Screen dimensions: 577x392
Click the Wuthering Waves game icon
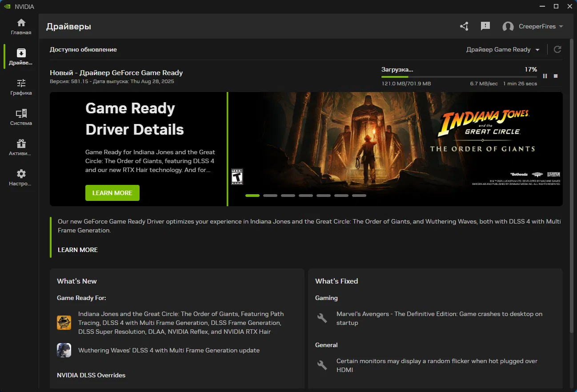point(64,350)
